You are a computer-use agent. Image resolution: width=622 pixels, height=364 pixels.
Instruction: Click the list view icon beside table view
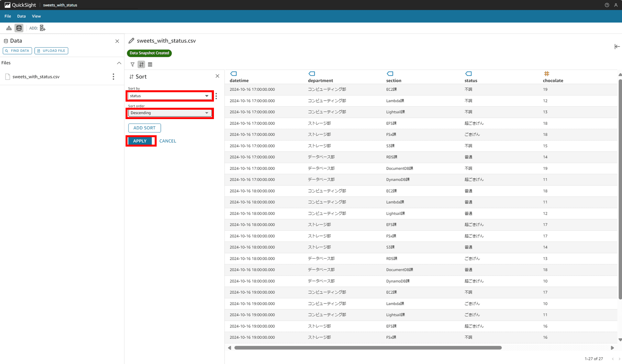click(150, 64)
